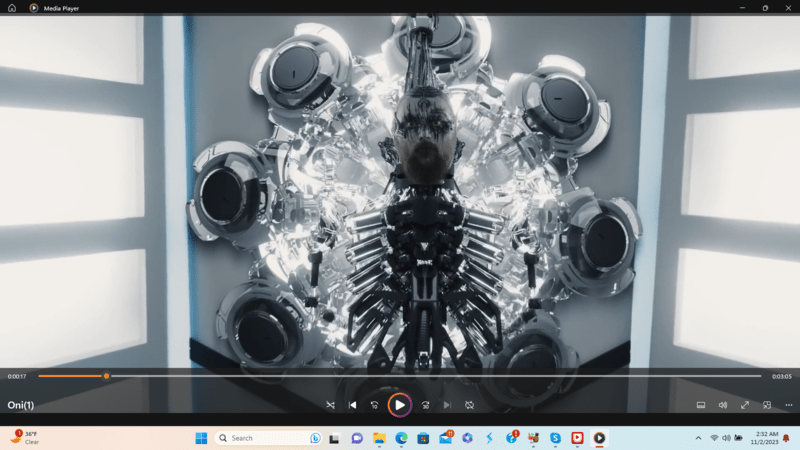Open Microsoft Edge from the taskbar
The image size is (800, 450).
pyautogui.click(x=401, y=438)
